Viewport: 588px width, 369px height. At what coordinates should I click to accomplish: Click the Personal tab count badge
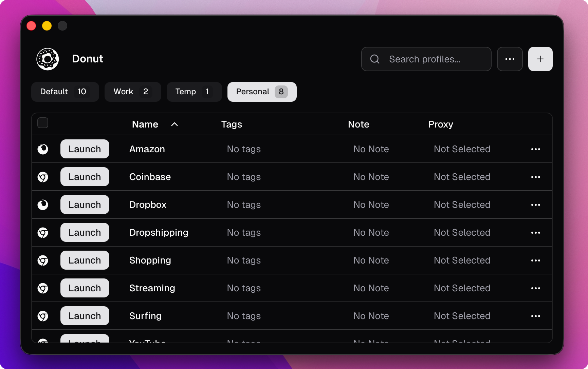point(281,92)
